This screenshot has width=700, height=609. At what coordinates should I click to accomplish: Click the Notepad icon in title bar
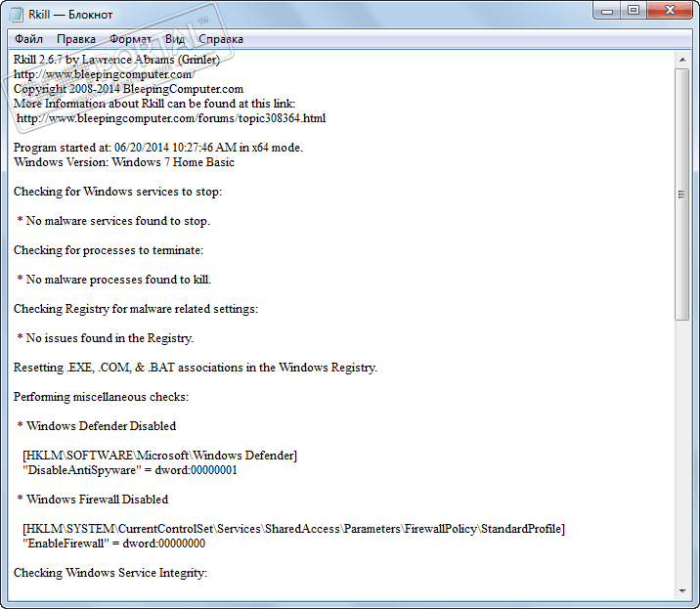[x=16, y=15]
